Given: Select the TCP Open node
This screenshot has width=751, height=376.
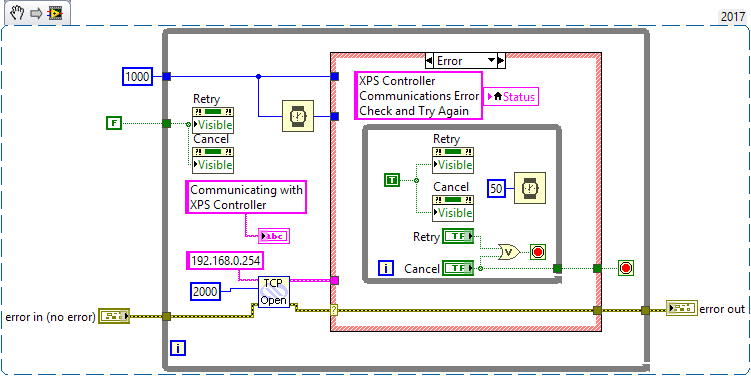Looking at the screenshot, I should pos(274,291).
